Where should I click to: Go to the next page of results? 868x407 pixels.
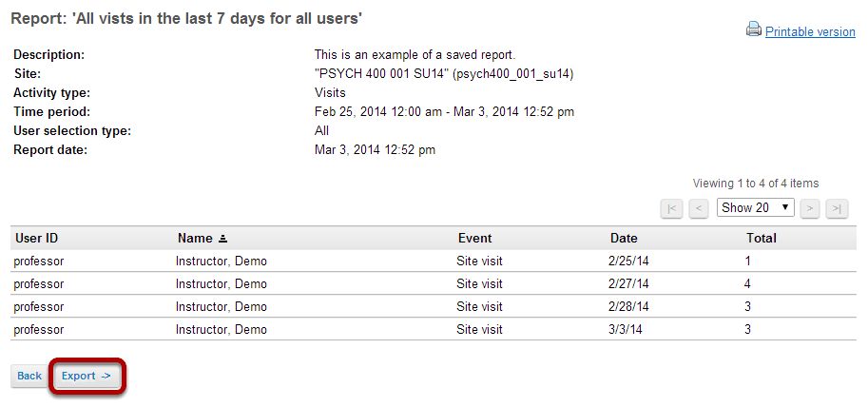click(810, 209)
